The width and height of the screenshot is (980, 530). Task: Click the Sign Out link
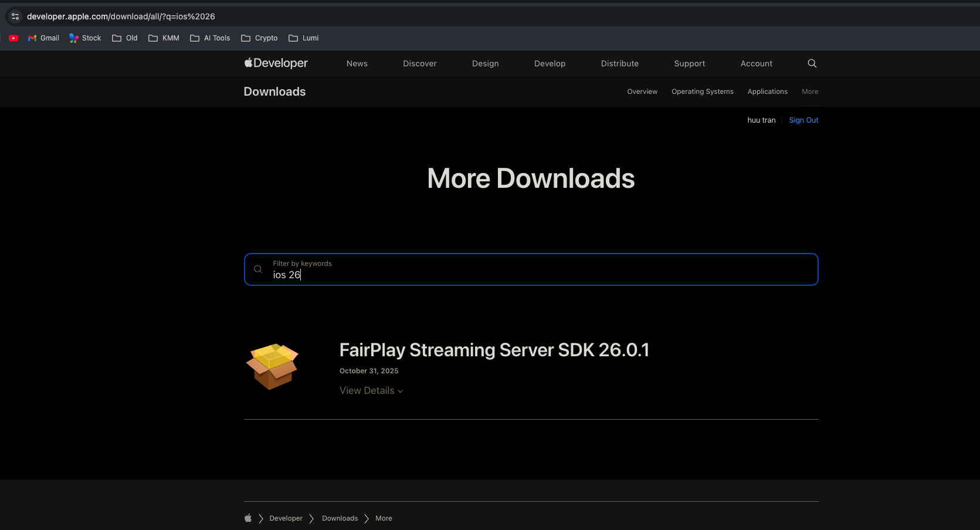pos(803,120)
